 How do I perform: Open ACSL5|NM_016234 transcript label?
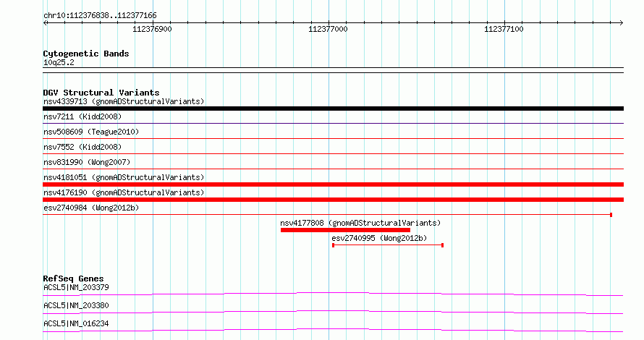point(76,323)
